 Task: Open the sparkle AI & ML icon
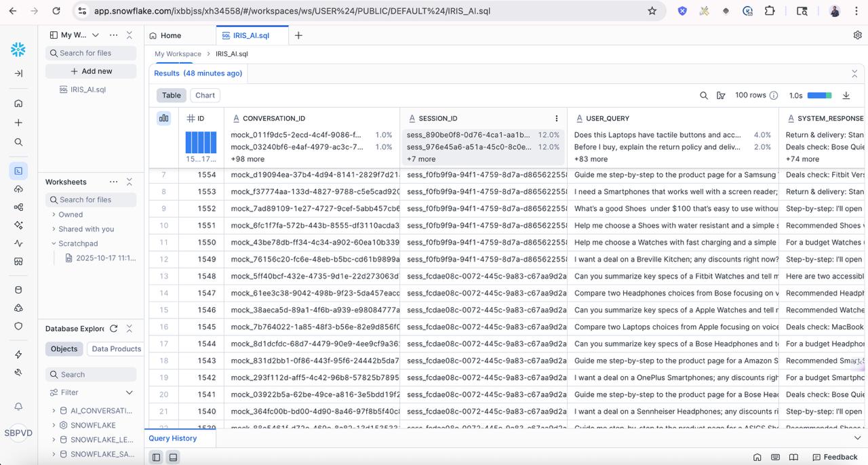pyautogui.click(x=18, y=225)
